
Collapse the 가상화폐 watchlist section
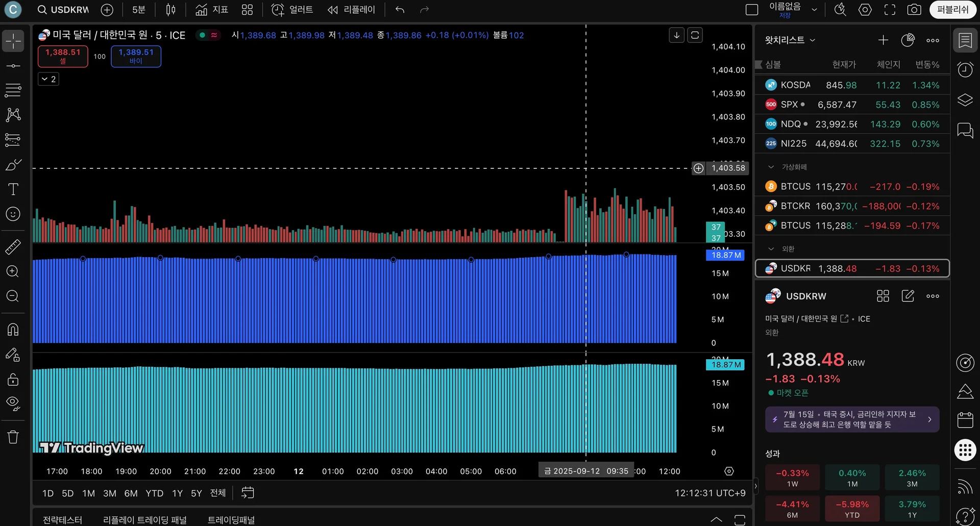[x=771, y=167]
